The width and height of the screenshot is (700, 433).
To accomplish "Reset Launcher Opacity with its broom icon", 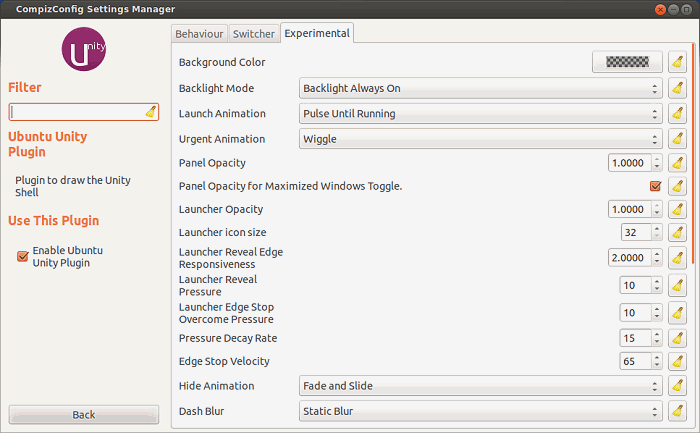I will [677, 209].
